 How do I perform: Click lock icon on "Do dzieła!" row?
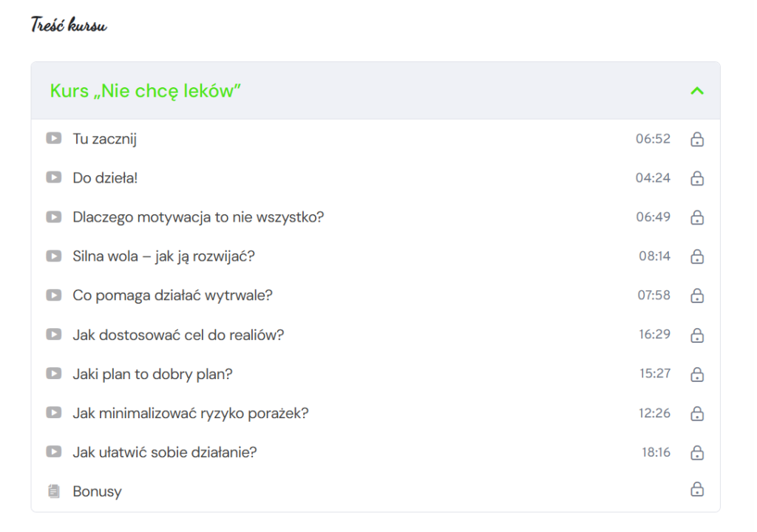(x=696, y=178)
